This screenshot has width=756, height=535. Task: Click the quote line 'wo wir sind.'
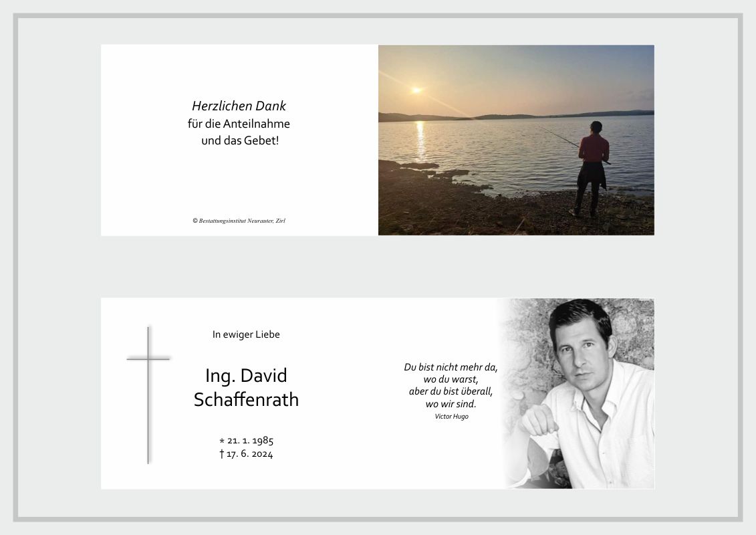pos(451,404)
